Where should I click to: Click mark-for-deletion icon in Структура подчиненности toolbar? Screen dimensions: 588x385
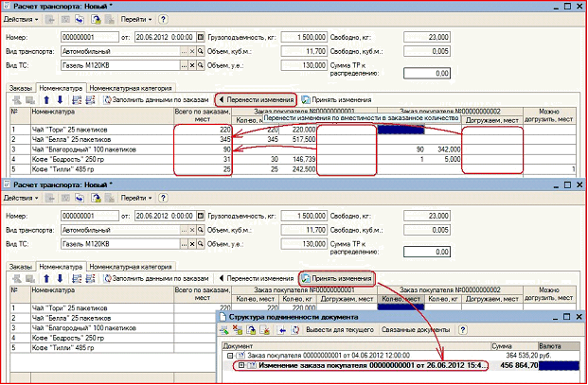(x=238, y=330)
